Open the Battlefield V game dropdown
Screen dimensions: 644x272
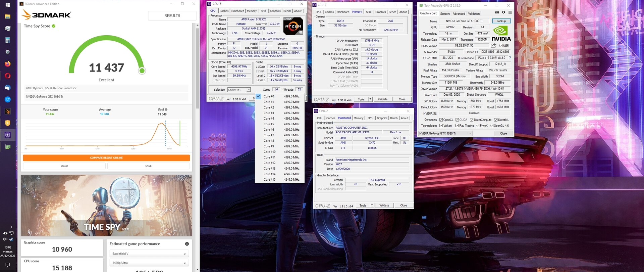[149, 254]
